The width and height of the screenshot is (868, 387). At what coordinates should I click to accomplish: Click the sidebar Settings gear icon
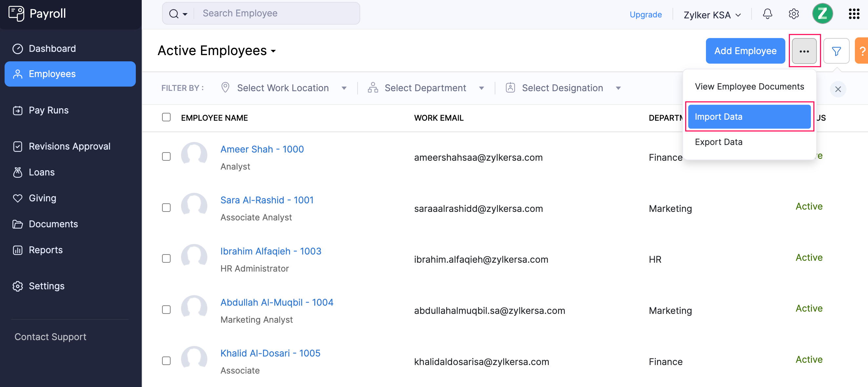(17, 286)
